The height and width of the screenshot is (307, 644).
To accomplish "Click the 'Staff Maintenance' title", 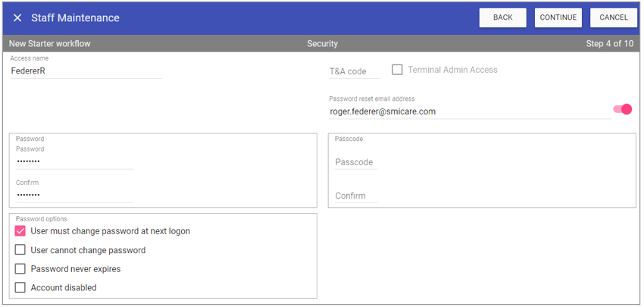I will tap(75, 18).
